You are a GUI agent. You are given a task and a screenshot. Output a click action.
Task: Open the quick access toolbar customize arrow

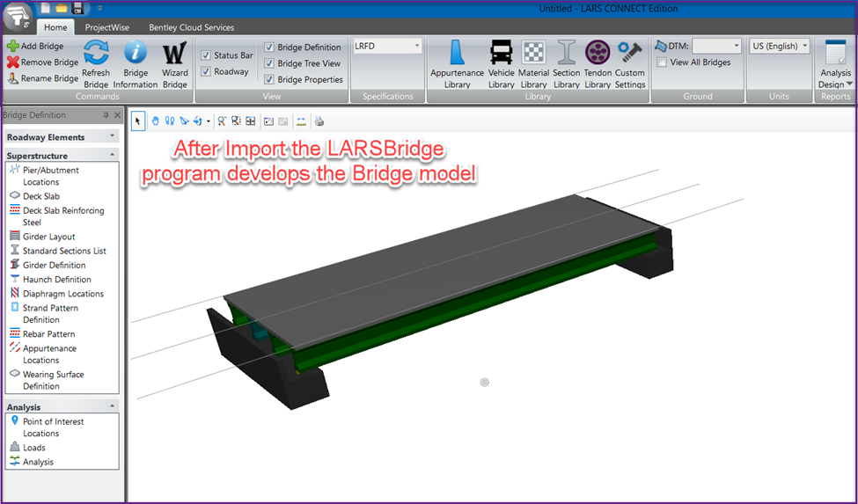99,8
